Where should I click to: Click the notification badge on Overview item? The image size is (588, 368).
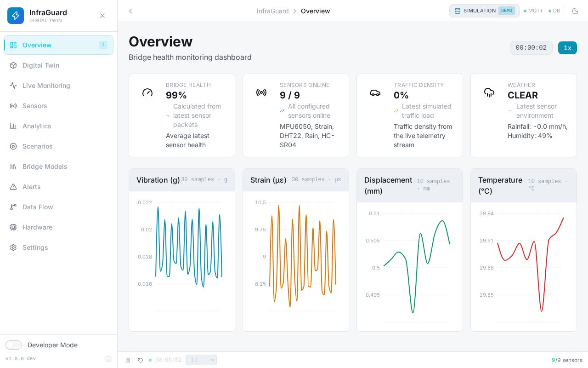coord(103,45)
